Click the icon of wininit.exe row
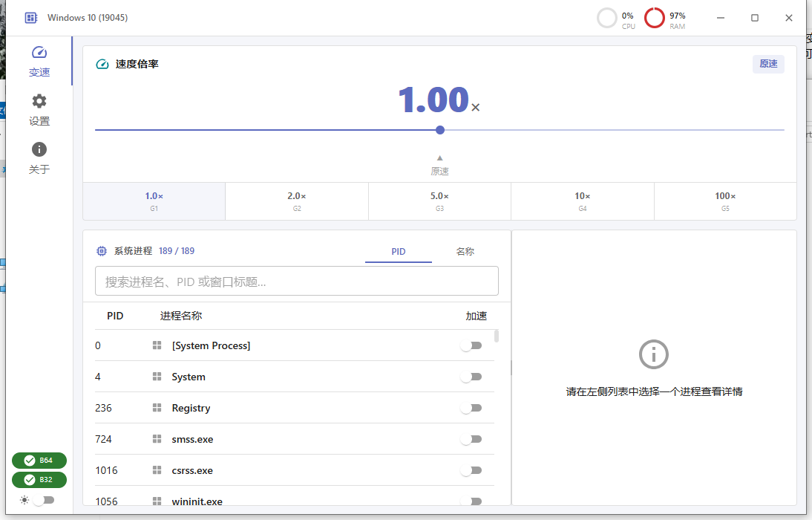This screenshot has width=812, height=520. [157, 501]
